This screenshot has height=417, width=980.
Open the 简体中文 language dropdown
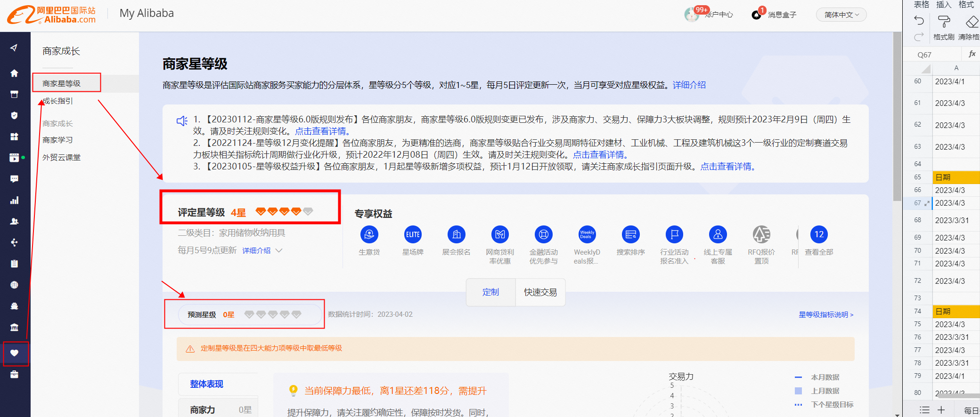click(x=841, y=15)
